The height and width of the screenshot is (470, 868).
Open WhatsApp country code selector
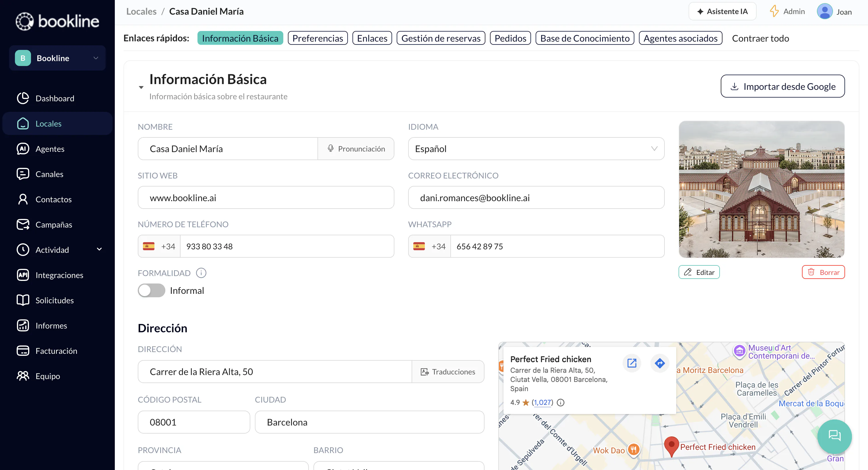(x=430, y=246)
